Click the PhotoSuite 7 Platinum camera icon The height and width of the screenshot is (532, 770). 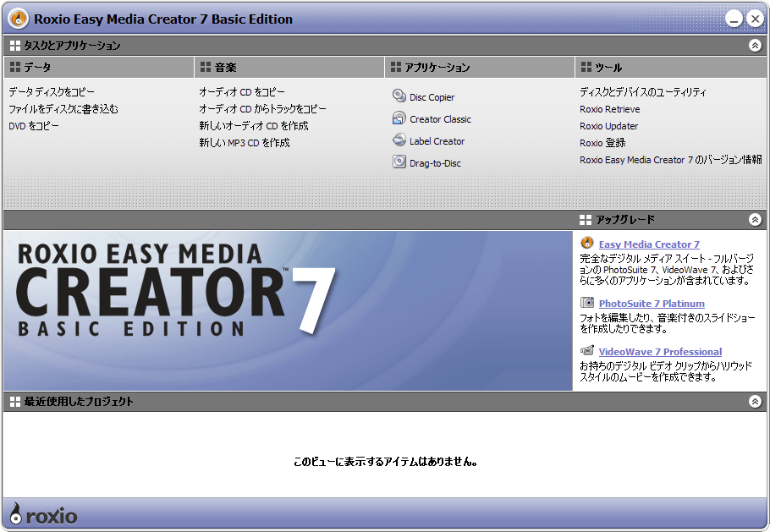point(587,302)
